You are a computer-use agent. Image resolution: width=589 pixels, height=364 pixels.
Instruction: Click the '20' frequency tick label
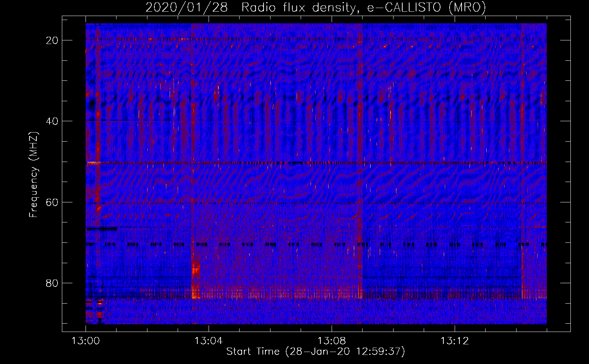pyautogui.click(x=52, y=40)
